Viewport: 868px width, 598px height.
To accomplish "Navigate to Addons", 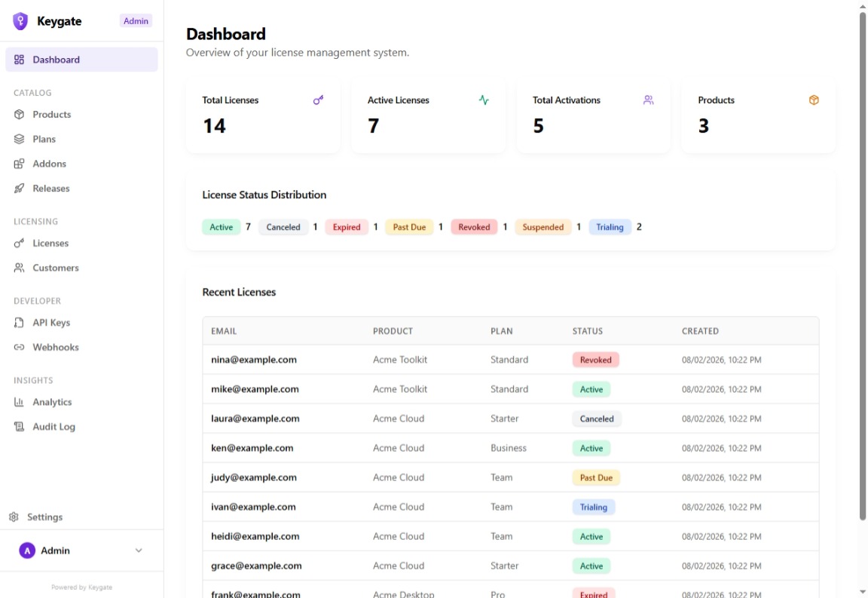I will (81, 164).
